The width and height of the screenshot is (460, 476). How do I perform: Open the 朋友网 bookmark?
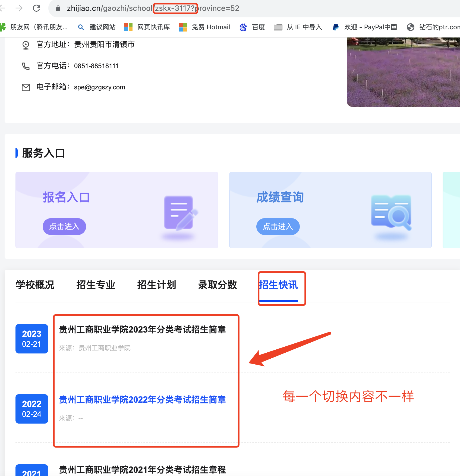point(34,27)
